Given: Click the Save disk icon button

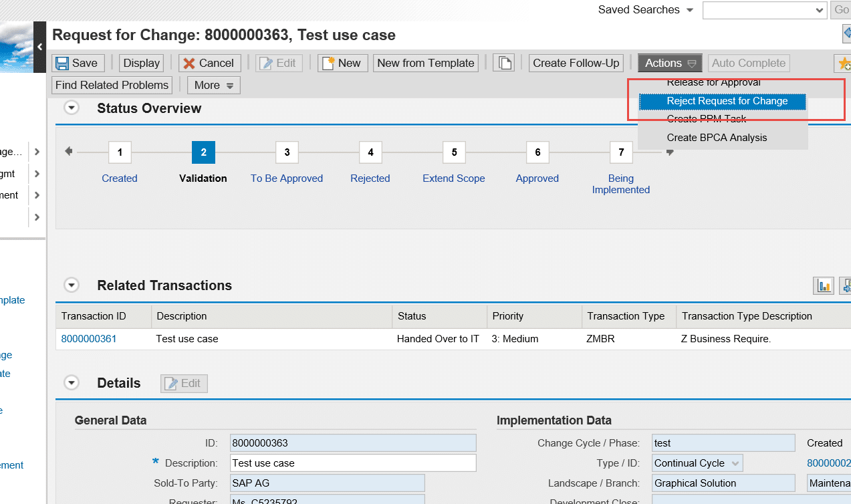Looking at the screenshot, I should click(x=78, y=63).
